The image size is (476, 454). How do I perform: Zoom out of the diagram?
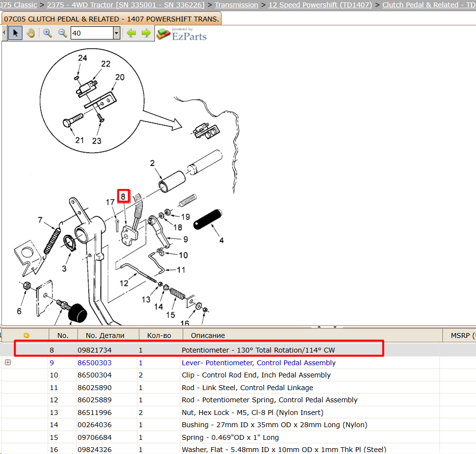62,33
